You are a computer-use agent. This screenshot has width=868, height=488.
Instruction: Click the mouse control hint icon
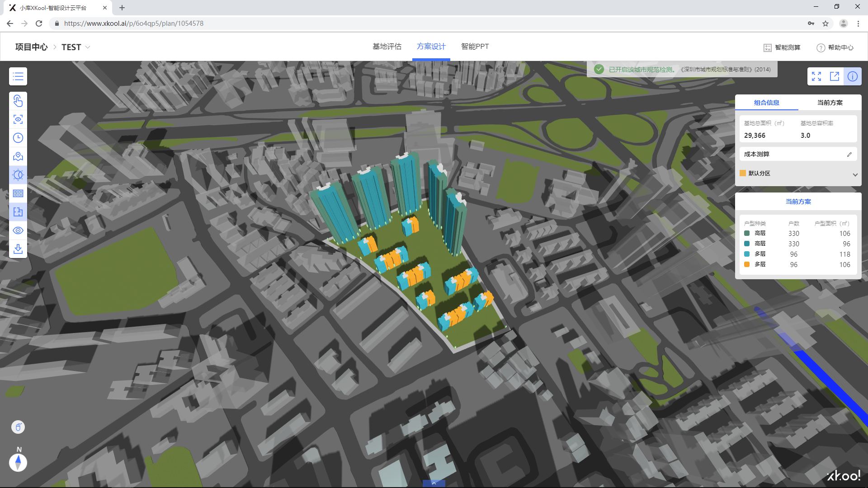click(x=18, y=427)
